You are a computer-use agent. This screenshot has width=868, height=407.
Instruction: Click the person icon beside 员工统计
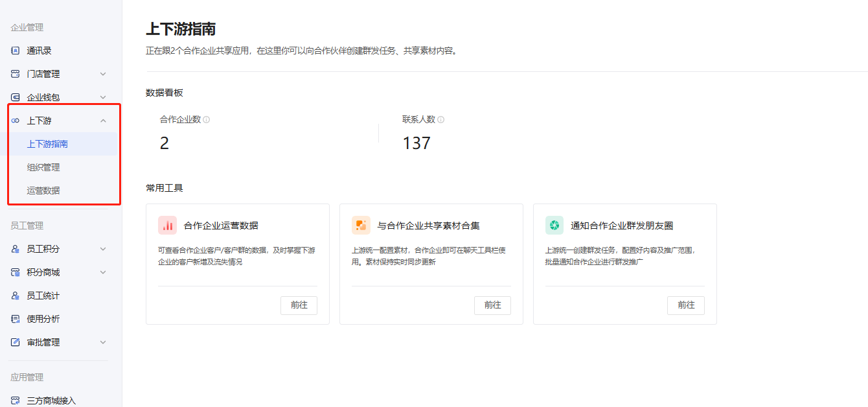point(16,296)
